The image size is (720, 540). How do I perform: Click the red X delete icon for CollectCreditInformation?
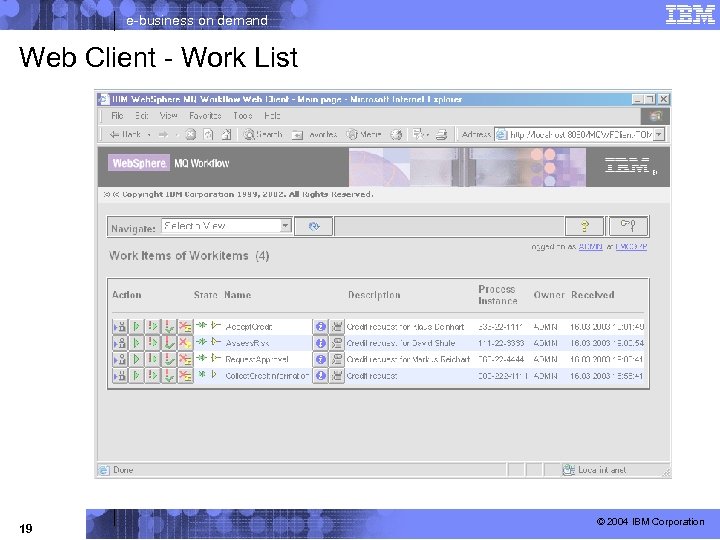click(185, 376)
